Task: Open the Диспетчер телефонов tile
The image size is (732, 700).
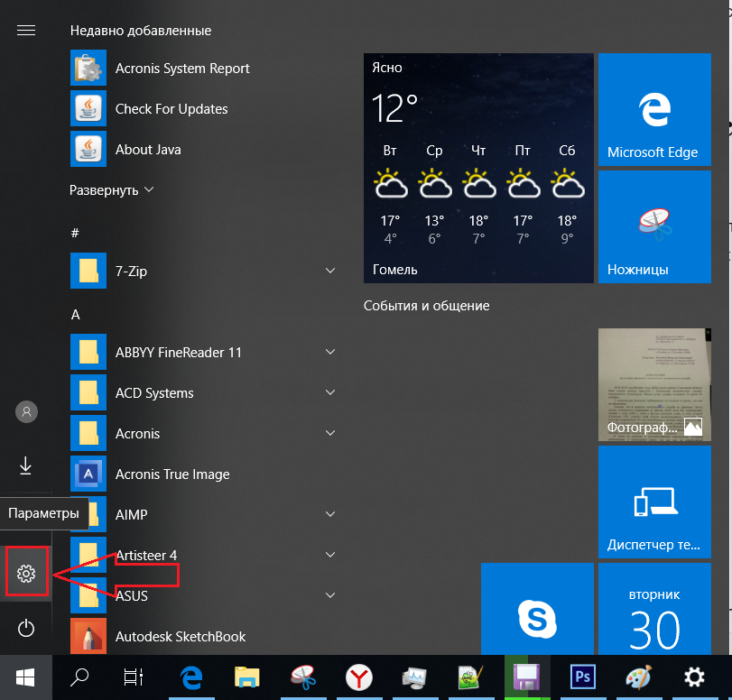Action: coord(654,502)
